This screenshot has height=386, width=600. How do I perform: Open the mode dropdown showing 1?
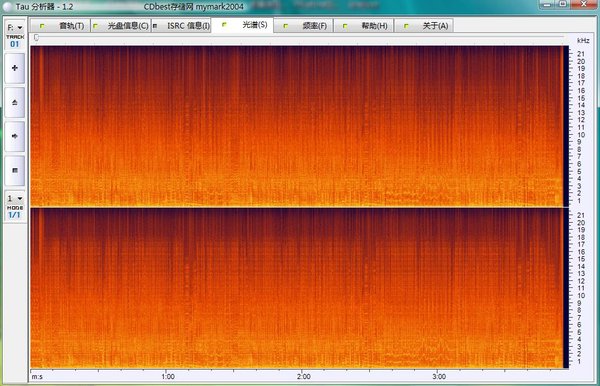[15, 198]
